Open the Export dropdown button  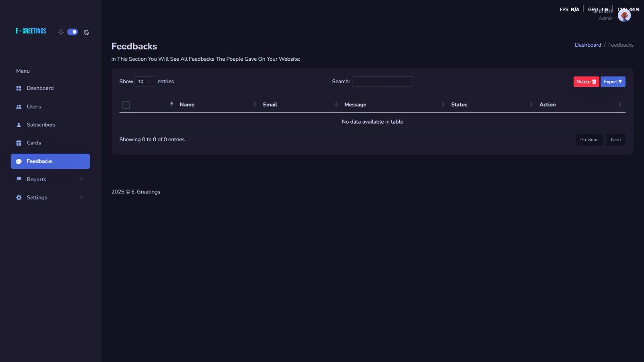pos(613,82)
